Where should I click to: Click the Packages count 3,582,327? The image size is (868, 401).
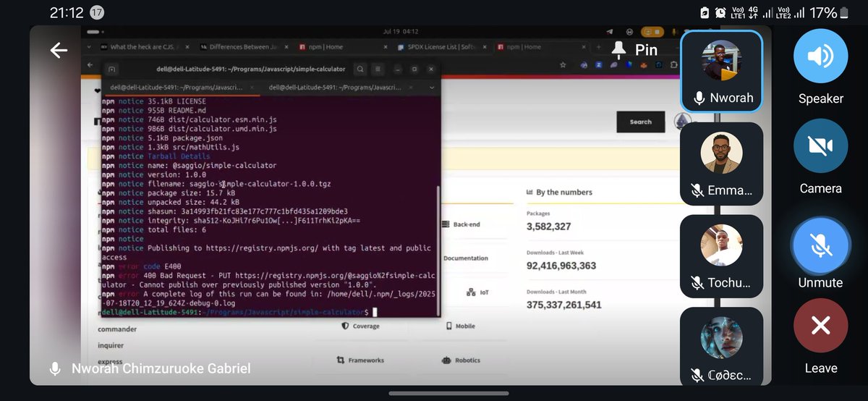pyautogui.click(x=549, y=227)
